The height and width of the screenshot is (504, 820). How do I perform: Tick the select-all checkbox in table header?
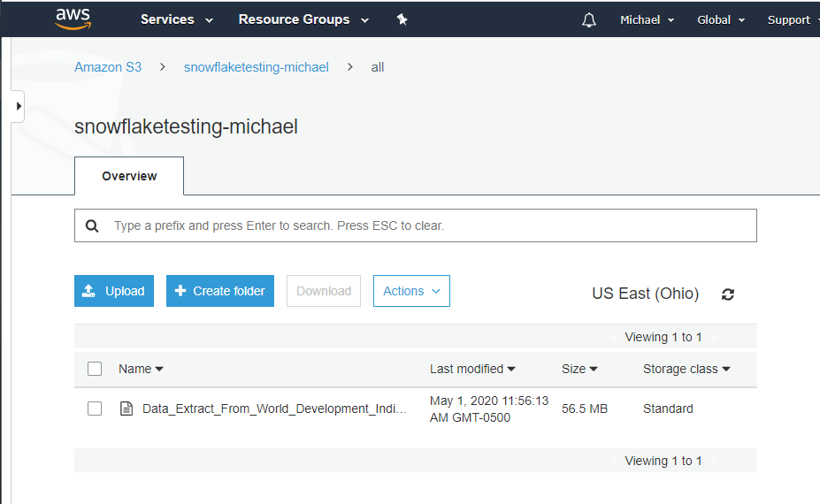coord(95,369)
